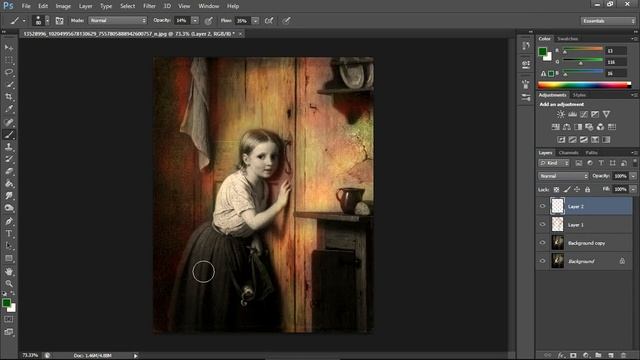The image size is (640, 360).
Task: Open Flow slider arrow
Action: click(x=255, y=20)
